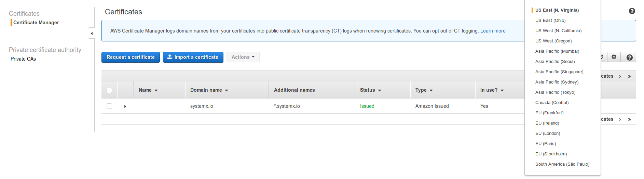The width and height of the screenshot is (644, 179).
Task: Click Request a certificate button
Action: (x=131, y=57)
